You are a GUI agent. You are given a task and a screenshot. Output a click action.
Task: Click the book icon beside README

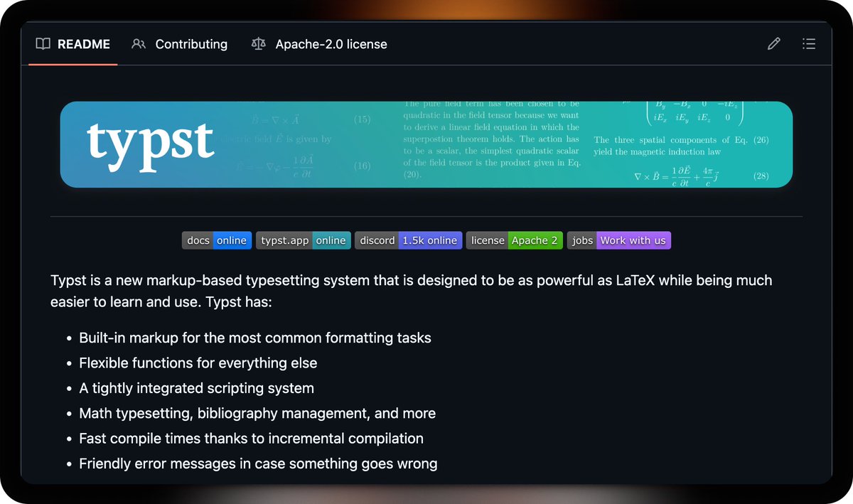[x=43, y=44]
